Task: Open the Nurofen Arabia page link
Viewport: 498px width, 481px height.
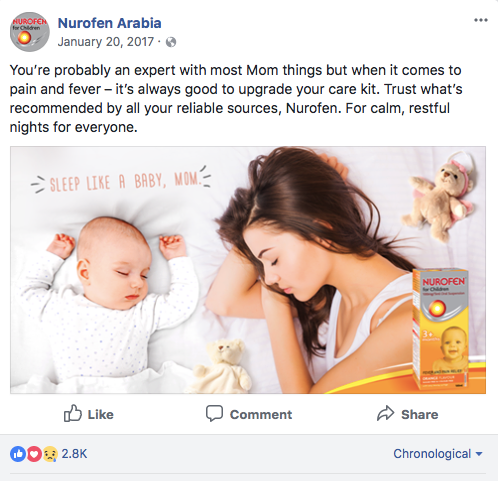Action: [x=109, y=23]
